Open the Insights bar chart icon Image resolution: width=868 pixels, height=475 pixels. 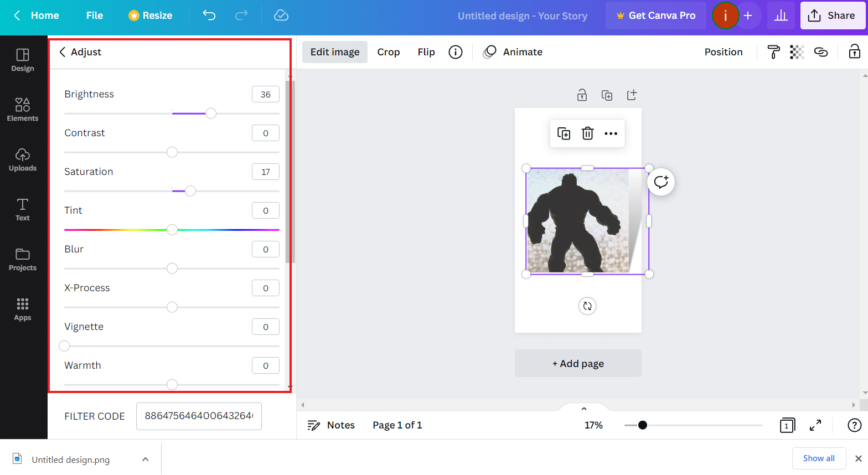click(x=781, y=16)
